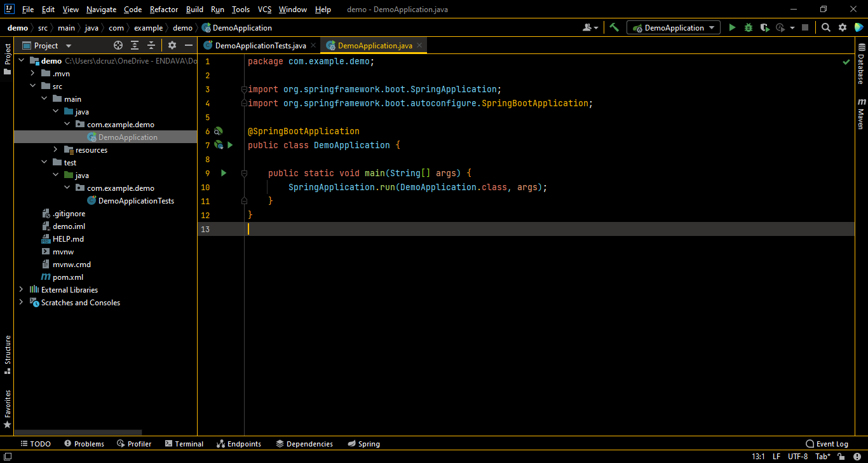The image size is (868, 463).
Task: Open the Structure tool window
Action: tap(8, 354)
